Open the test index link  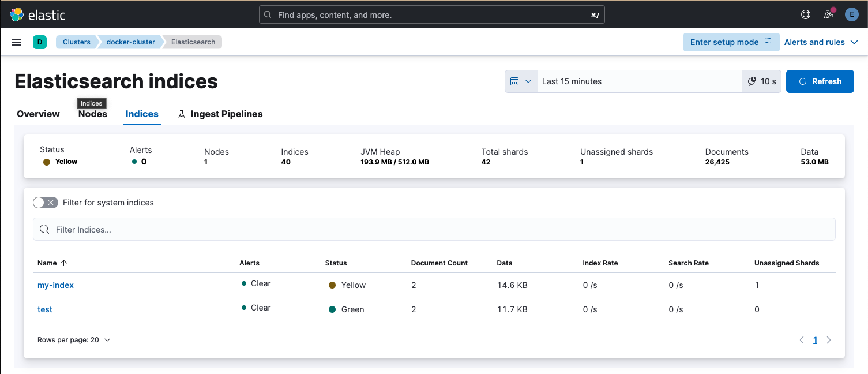click(x=45, y=309)
